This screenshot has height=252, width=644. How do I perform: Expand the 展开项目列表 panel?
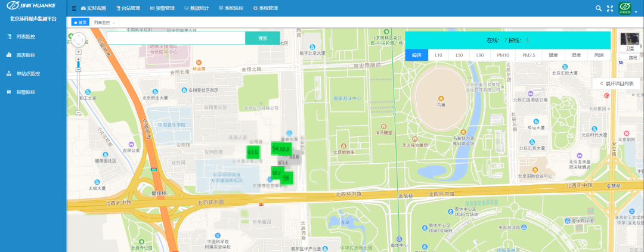[617, 84]
